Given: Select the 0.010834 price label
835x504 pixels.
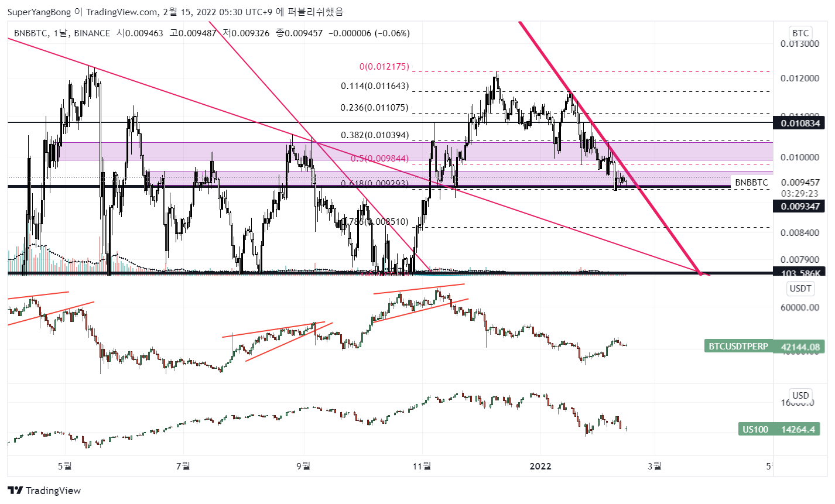Looking at the screenshot, I should [x=799, y=123].
